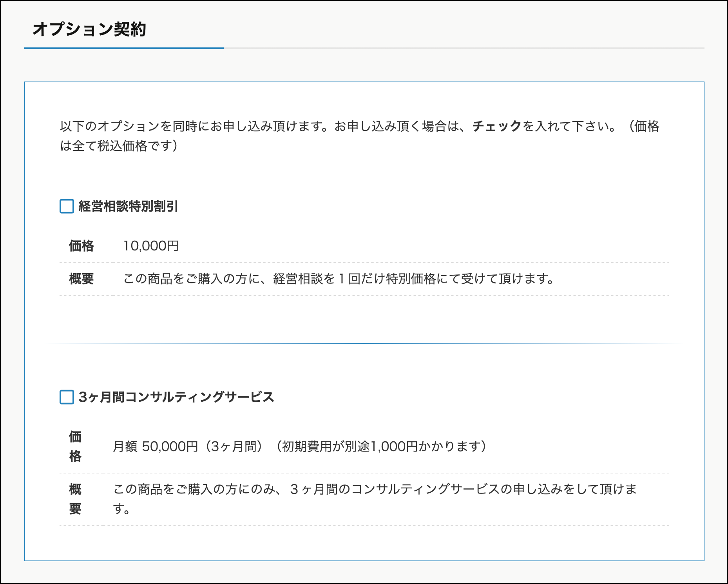This screenshot has height=584, width=728.
Task: Click the blue underline beneath オプション契約 heading
Action: (x=124, y=48)
